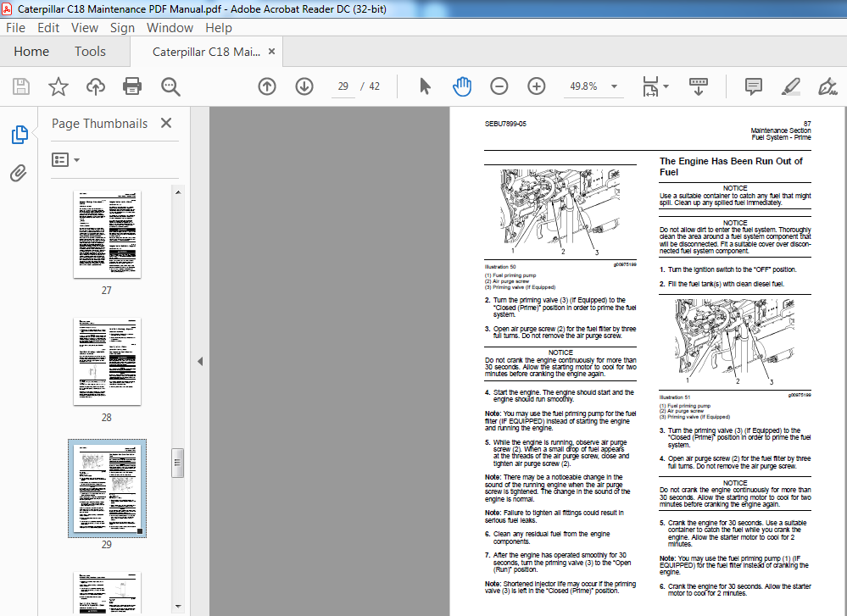The width and height of the screenshot is (847, 616).
Task: Open the File menu
Action: pyautogui.click(x=15, y=27)
